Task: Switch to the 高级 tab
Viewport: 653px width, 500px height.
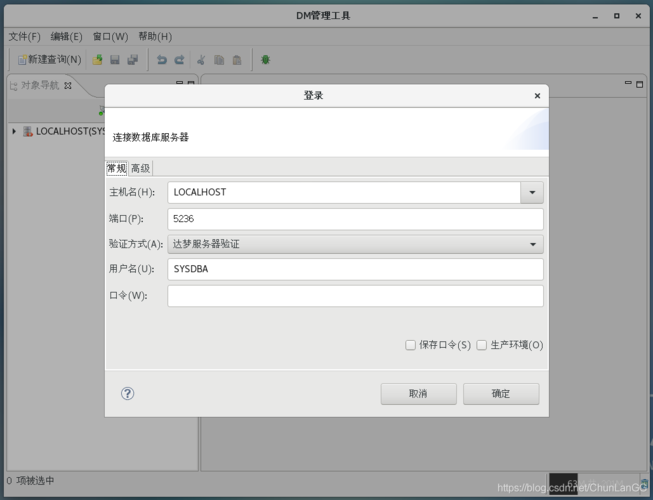Action: (140, 168)
